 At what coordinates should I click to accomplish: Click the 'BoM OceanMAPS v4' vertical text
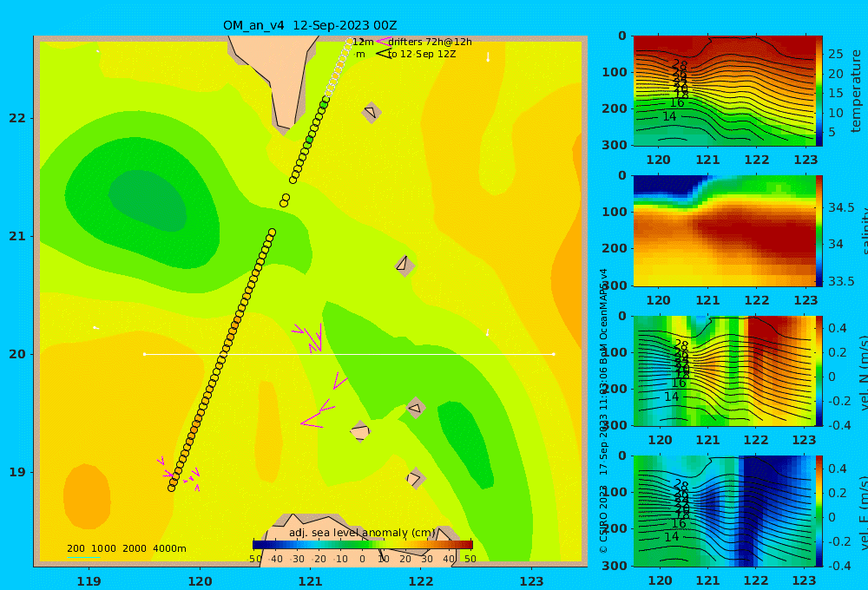[603, 312]
